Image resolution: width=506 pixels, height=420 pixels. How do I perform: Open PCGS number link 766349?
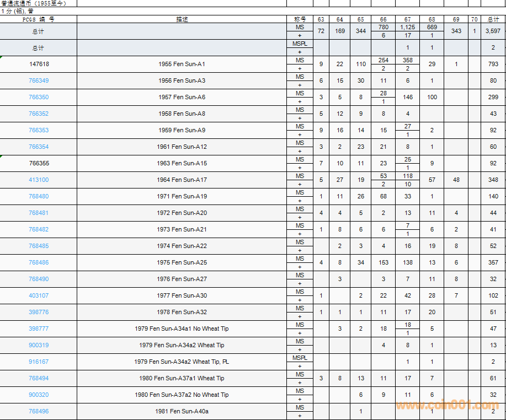[x=39, y=81]
